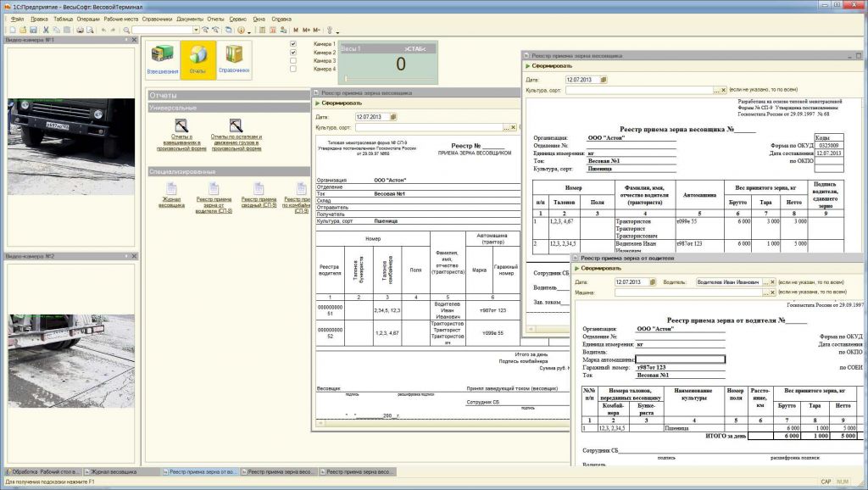Close the Видео-камера №1 panel
This screenshot has height=490, width=868.
tap(134, 40)
